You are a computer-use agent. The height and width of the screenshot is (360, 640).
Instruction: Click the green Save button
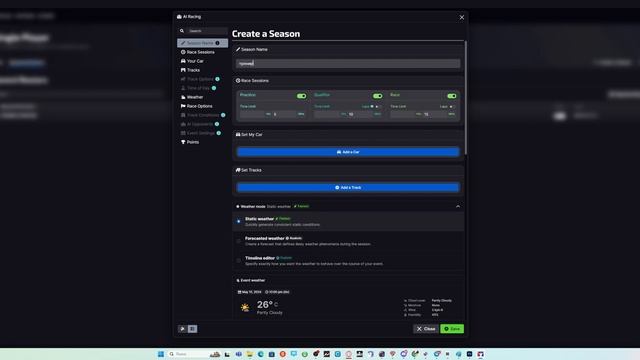click(x=452, y=329)
